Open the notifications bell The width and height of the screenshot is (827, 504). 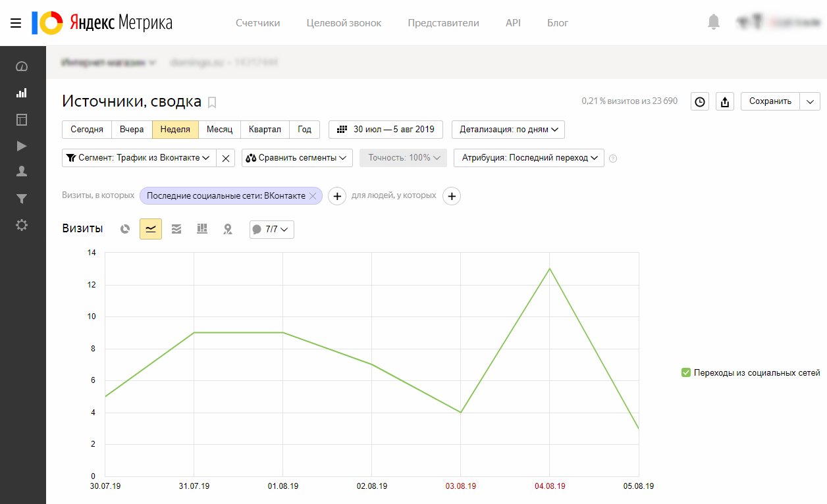point(714,22)
